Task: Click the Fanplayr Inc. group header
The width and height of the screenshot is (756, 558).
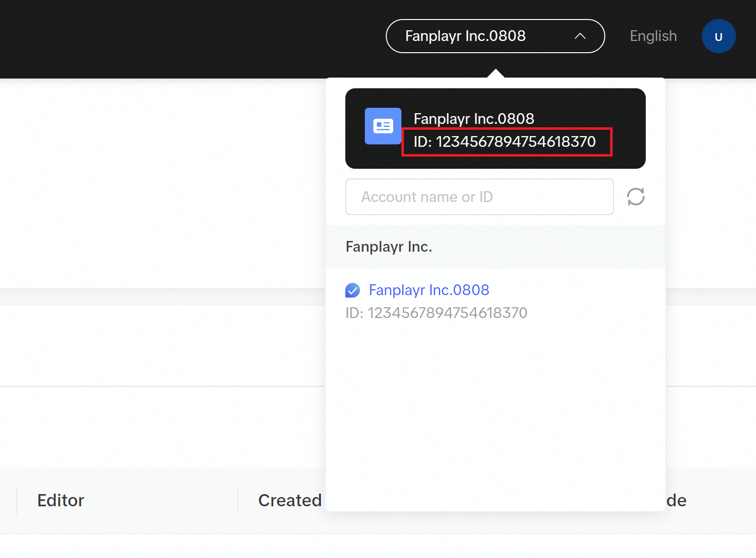Action: pyautogui.click(x=495, y=247)
